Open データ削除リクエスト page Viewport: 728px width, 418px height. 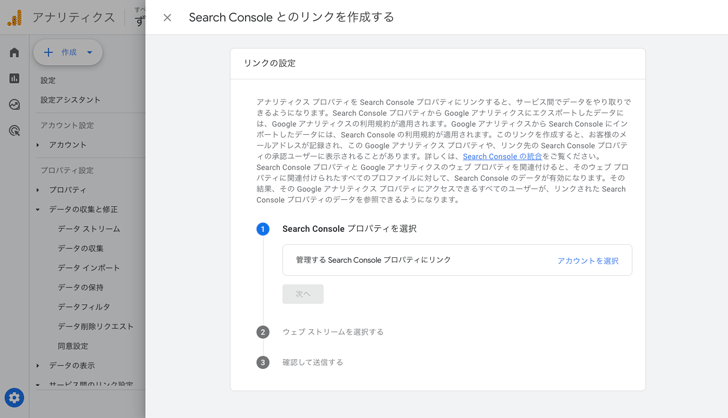95,327
